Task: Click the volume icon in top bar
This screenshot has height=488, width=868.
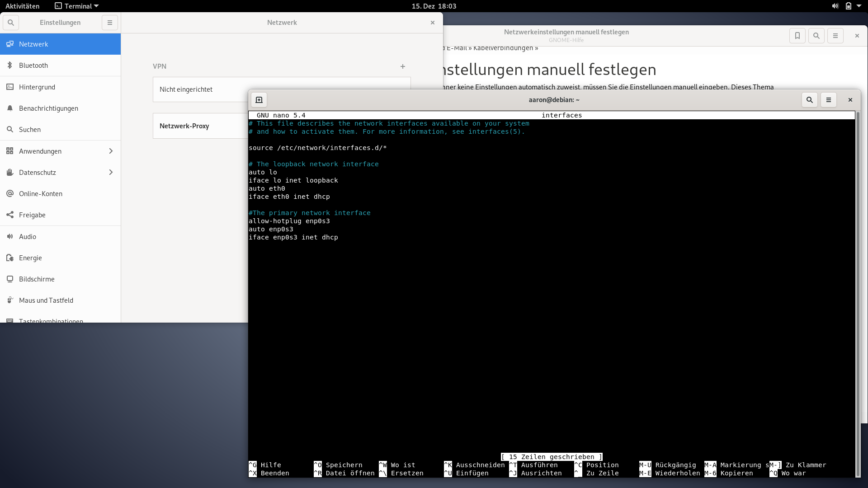Action: pos(835,6)
